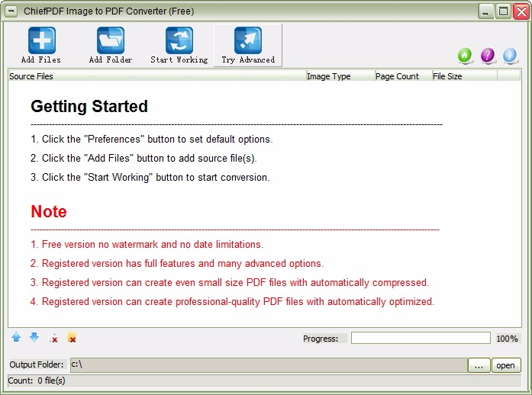Click the 'Count: 0 file(s)' status text

click(x=37, y=381)
